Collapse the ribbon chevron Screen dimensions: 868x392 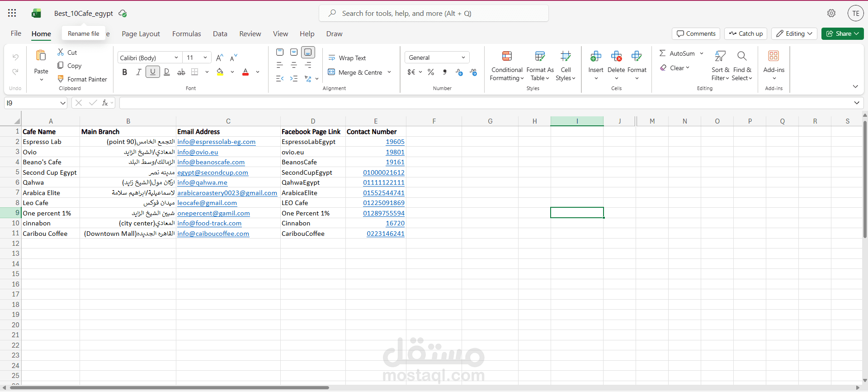855,86
